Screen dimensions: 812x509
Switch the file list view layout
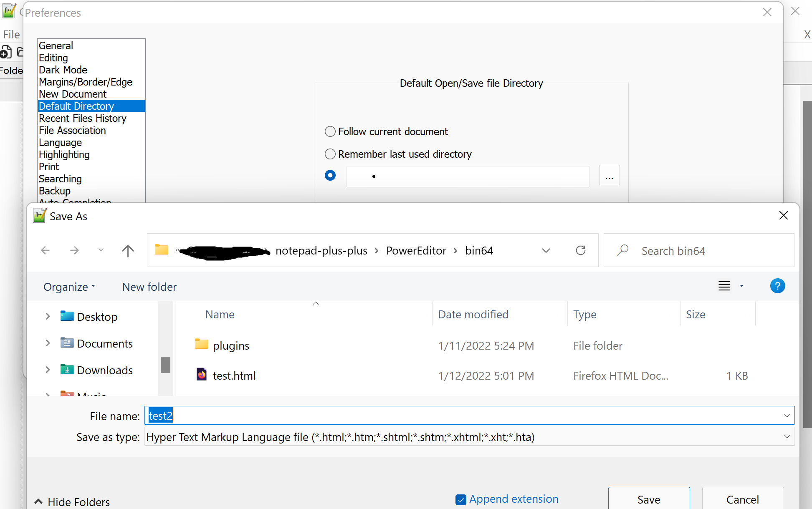[723, 286]
